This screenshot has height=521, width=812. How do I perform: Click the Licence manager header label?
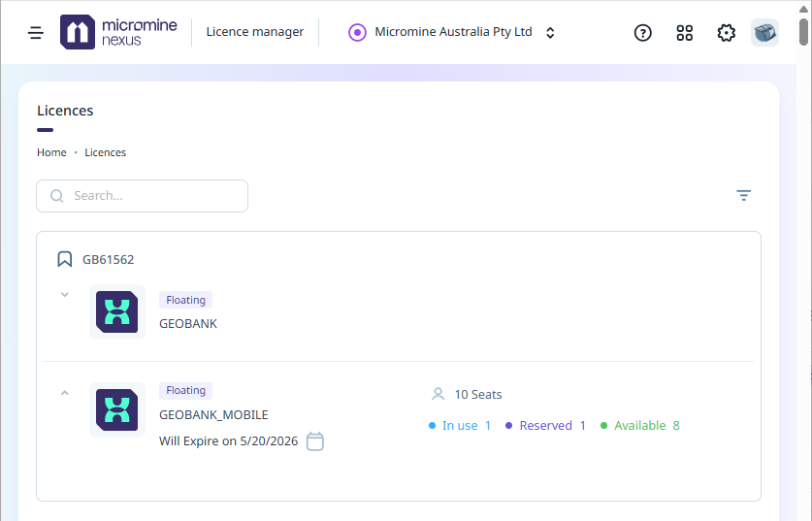click(255, 32)
